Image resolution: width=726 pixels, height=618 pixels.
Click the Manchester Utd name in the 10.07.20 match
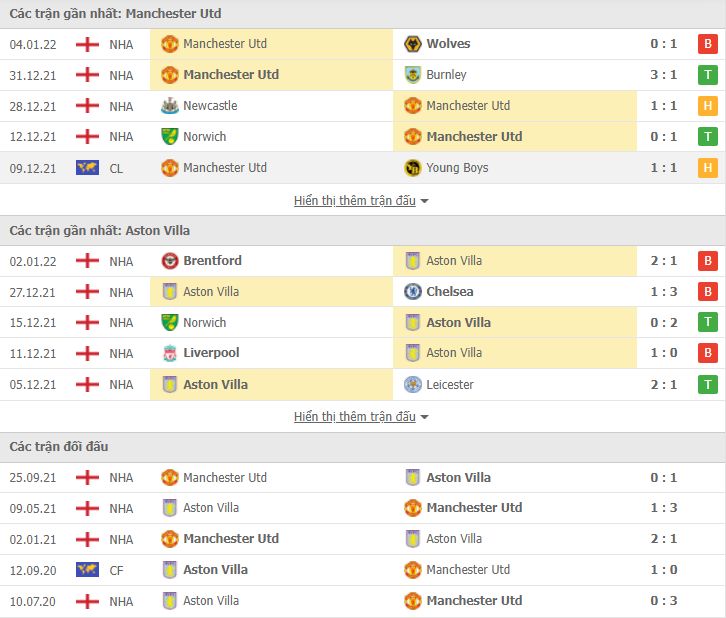474,601
